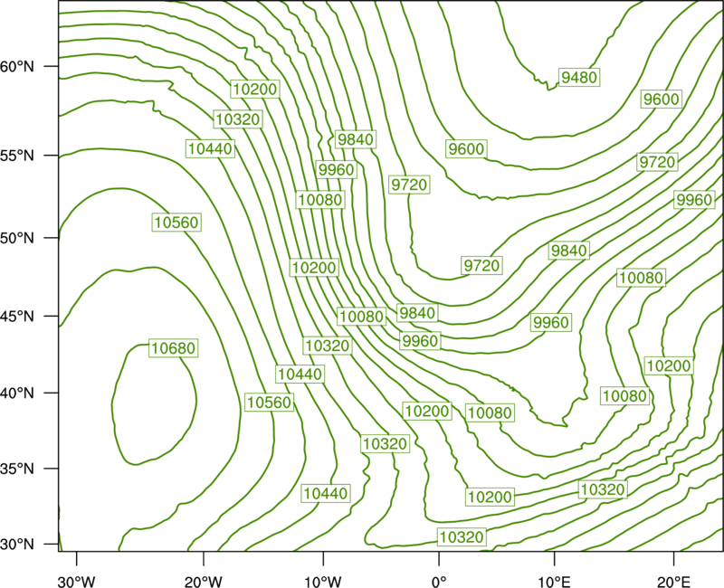The width and height of the screenshot is (724, 588).
Task: Select the 35°N latitude axis label
Action: point(17,469)
